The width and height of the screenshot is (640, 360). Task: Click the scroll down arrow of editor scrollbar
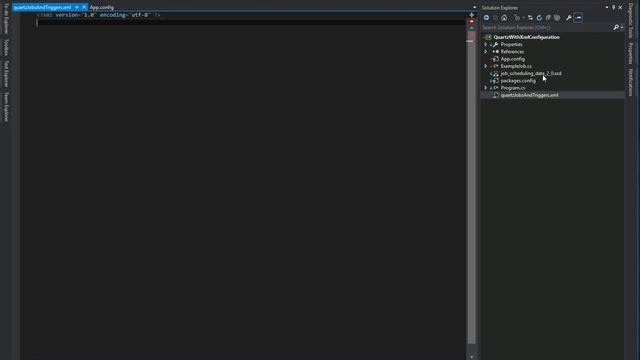tap(471, 357)
